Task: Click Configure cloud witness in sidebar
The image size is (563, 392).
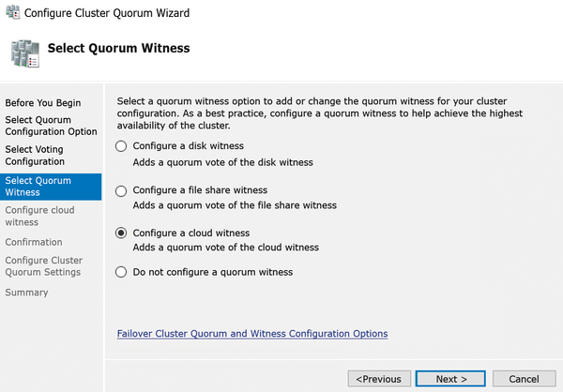Action: 40,216
